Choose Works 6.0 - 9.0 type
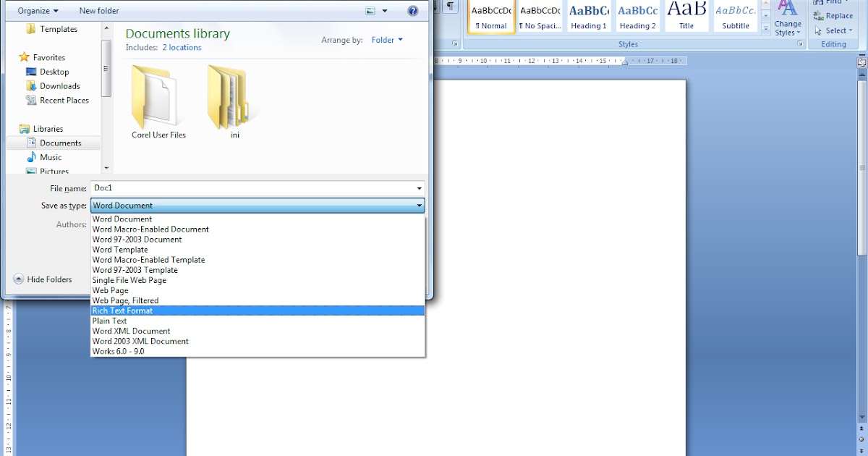Screen dimensions: 868x456 click(258, 351)
